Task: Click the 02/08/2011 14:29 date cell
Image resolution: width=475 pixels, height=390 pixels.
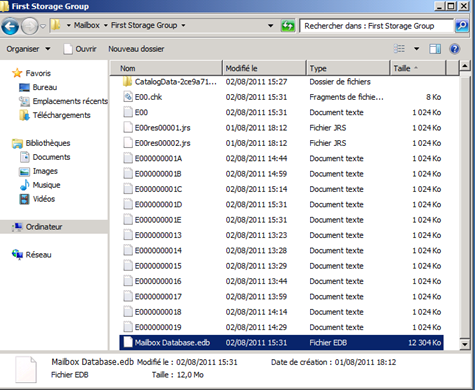Action: (x=256, y=327)
